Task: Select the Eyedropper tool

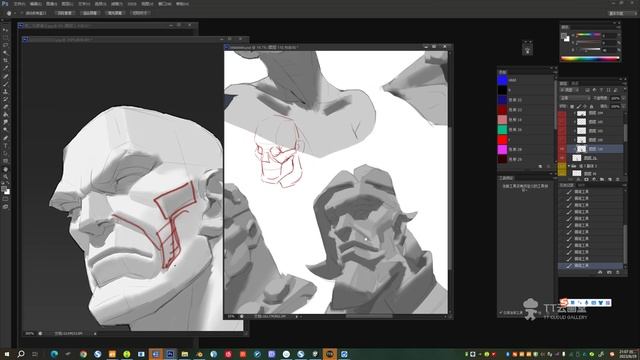Action: 5,69
